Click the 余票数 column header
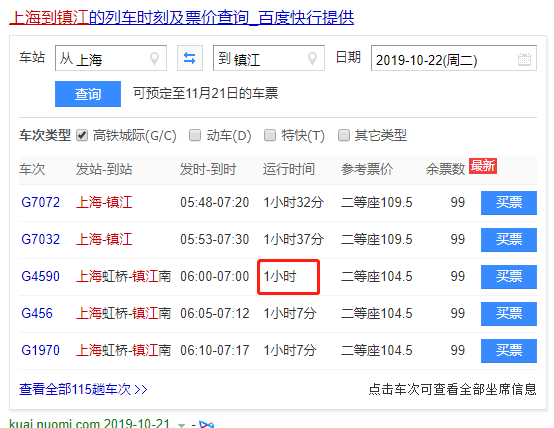The height and width of the screenshot is (428, 554). tap(445, 169)
